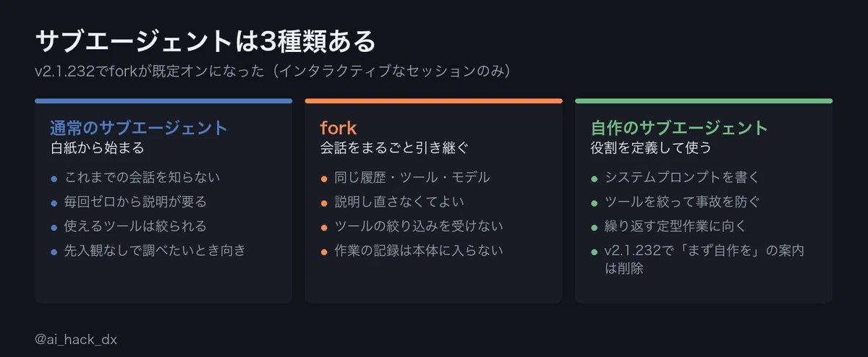This screenshot has width=868, height=357.
Task: Click the orange bar atop the fork card
Action: coord(433,100)
